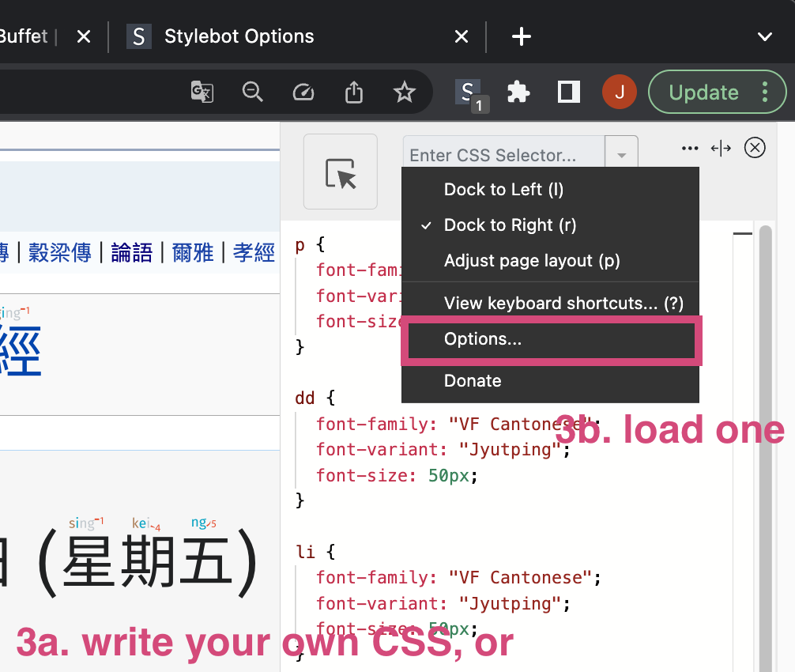The width and height of the screenshot is (795, 672).
Task: Select Donate in the context menu
Action: (472, 380)
